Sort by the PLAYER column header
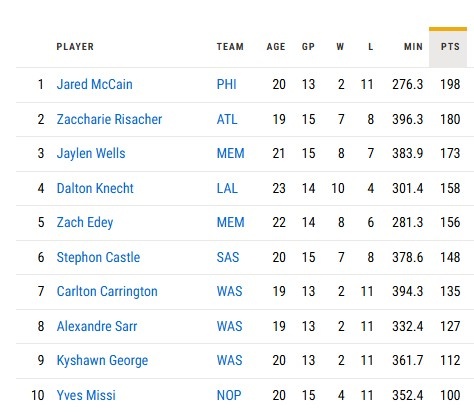The width and height of the screenshot is (474, 412). 75,47
